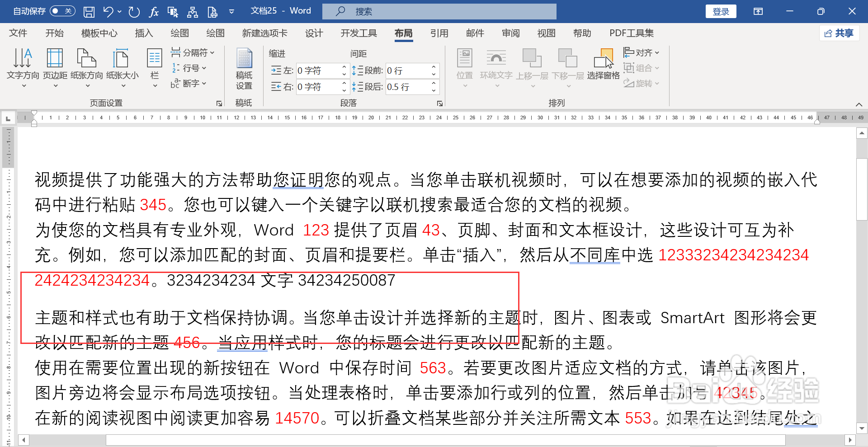This screenshot has height=447, width=868.
Task: Click the right indent marker on ruler
Action: point(817,121)
